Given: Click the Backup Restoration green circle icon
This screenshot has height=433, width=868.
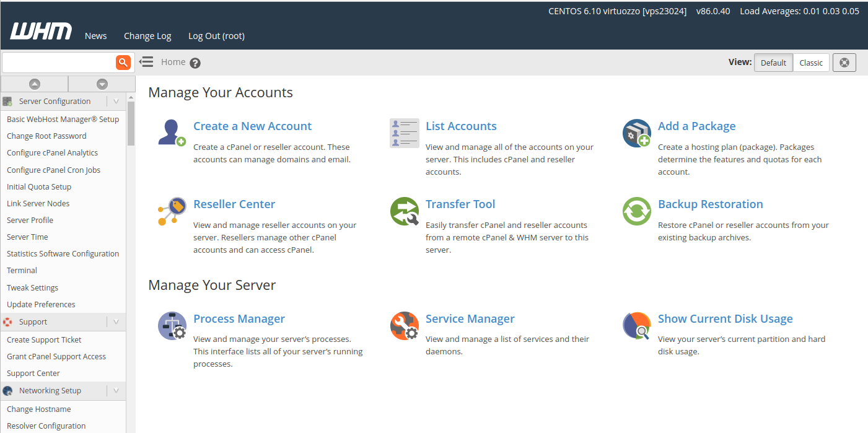Looking at the screenshot, I should 636,211.
